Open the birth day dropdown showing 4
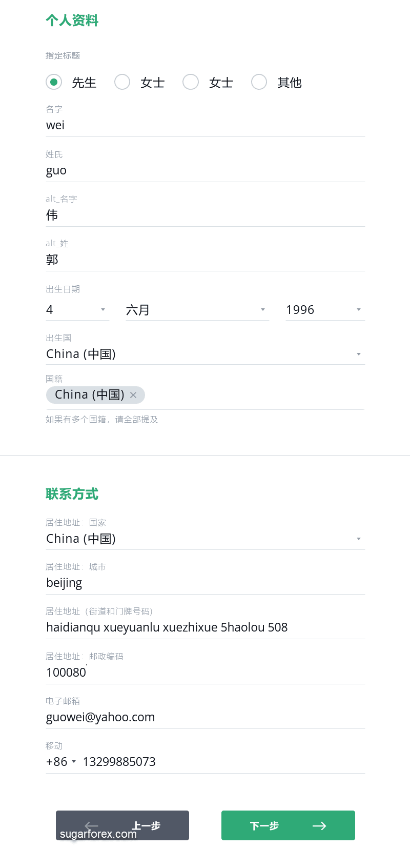 coord(77,310)
